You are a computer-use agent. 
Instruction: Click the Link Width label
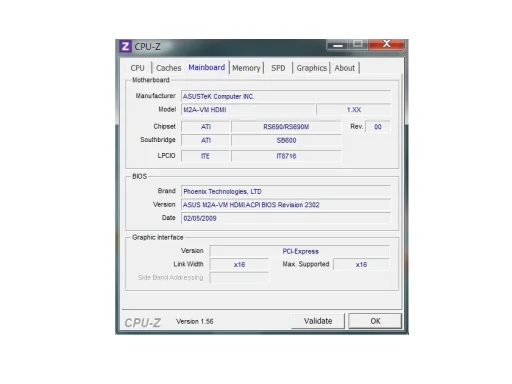188,264
